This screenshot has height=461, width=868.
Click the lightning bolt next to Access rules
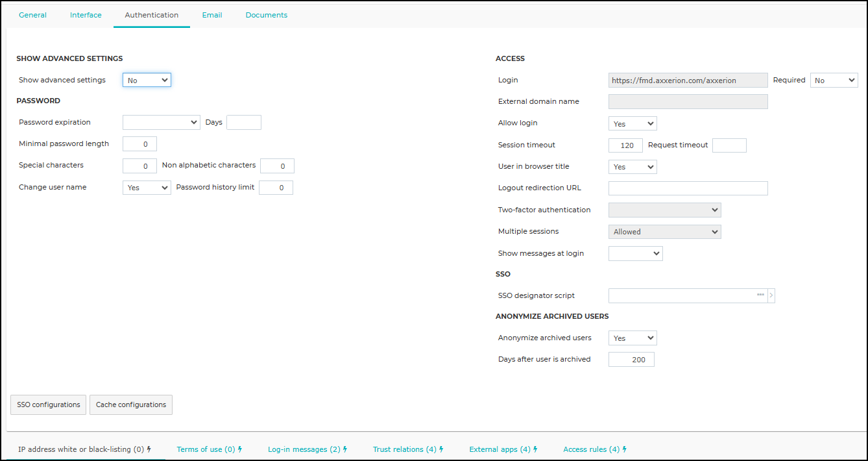(624, 449)
